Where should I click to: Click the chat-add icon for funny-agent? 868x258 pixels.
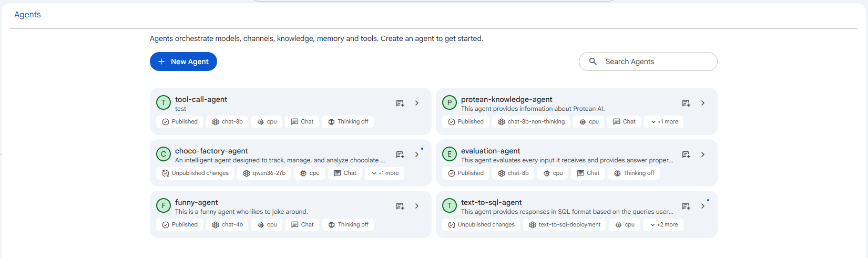click(x=400, y=207)
